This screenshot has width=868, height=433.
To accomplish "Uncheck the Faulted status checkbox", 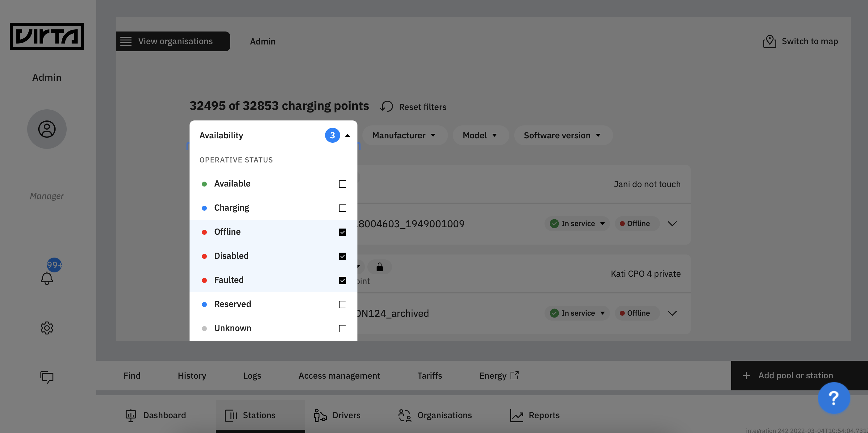I will coord(342,280).
